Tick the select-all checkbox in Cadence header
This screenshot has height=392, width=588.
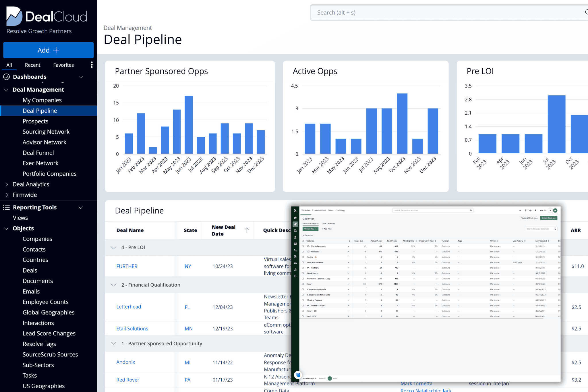[303, 241]
